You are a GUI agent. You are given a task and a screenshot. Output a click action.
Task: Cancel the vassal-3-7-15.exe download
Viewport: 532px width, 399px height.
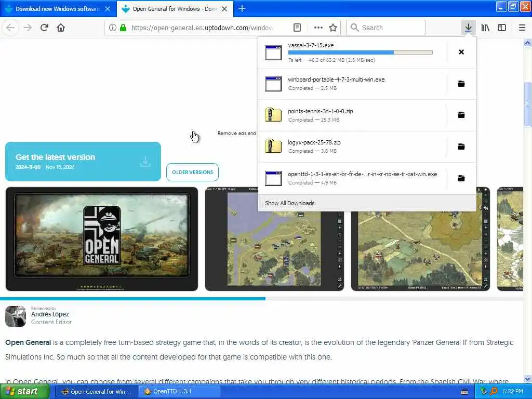(461, 52)
